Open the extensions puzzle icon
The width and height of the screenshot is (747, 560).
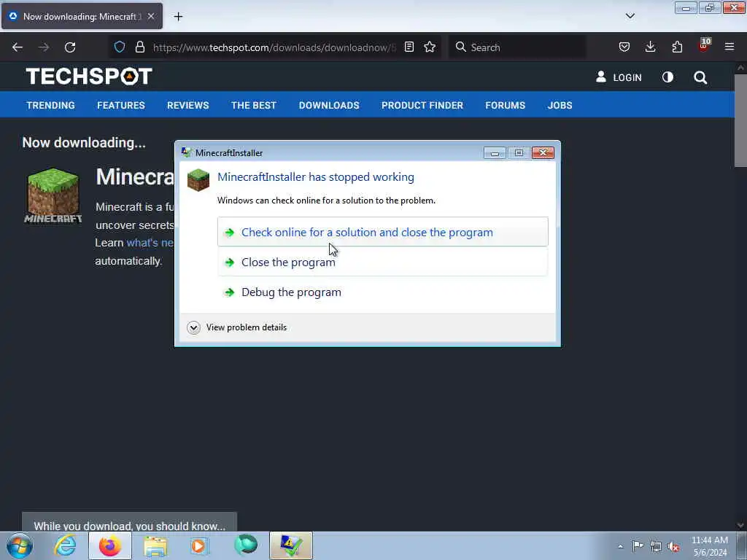[677, 47]
